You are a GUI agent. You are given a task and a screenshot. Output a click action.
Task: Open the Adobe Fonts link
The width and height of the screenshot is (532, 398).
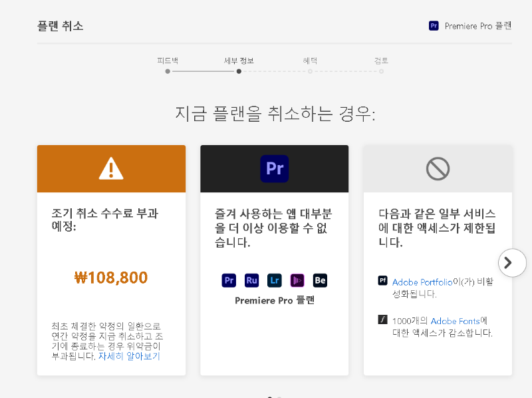coord(456,321)
